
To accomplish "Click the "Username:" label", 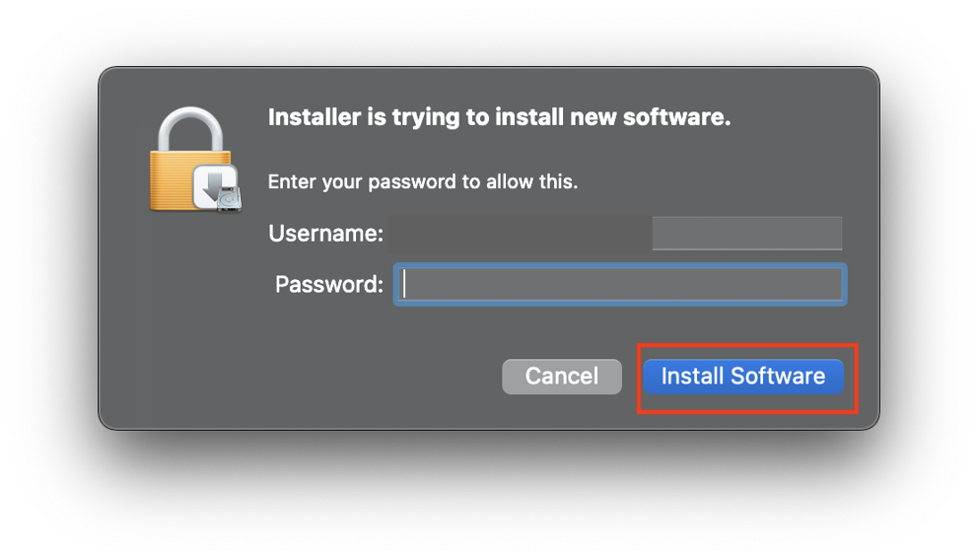I will tap(325, 234).
